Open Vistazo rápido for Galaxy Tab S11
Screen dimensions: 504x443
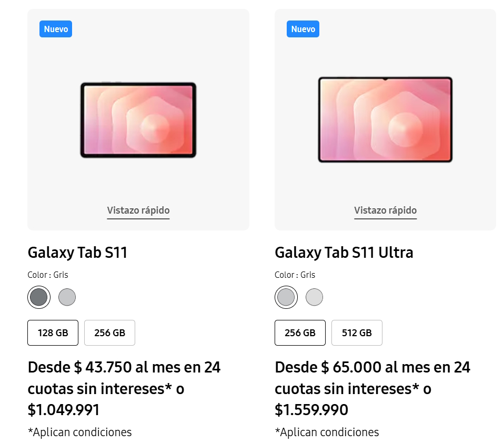tap(138, 210)
